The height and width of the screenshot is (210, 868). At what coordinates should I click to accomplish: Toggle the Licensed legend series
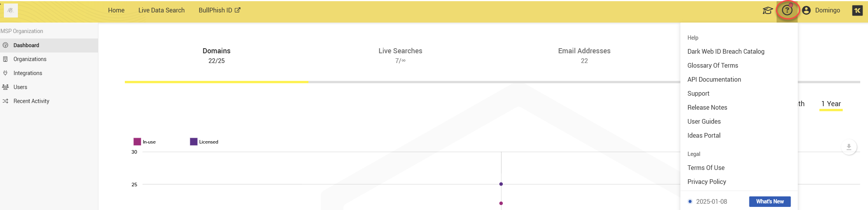point(204,142)
